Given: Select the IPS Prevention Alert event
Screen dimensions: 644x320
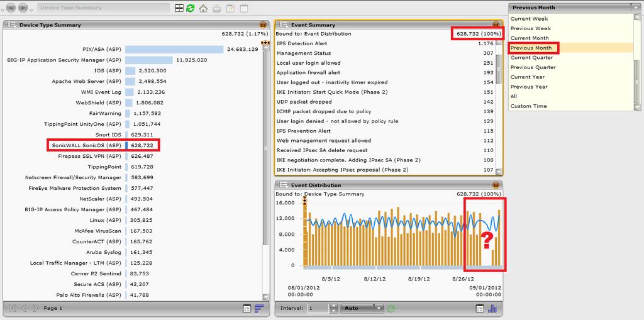Looking at the screenshot, I should pos(386,131).
